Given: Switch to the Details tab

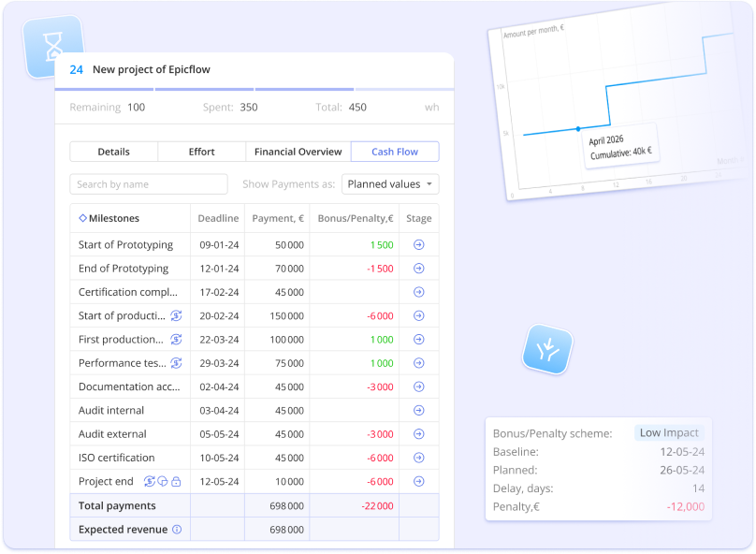Looking at the screenshot, I should [x=114, y=152].
